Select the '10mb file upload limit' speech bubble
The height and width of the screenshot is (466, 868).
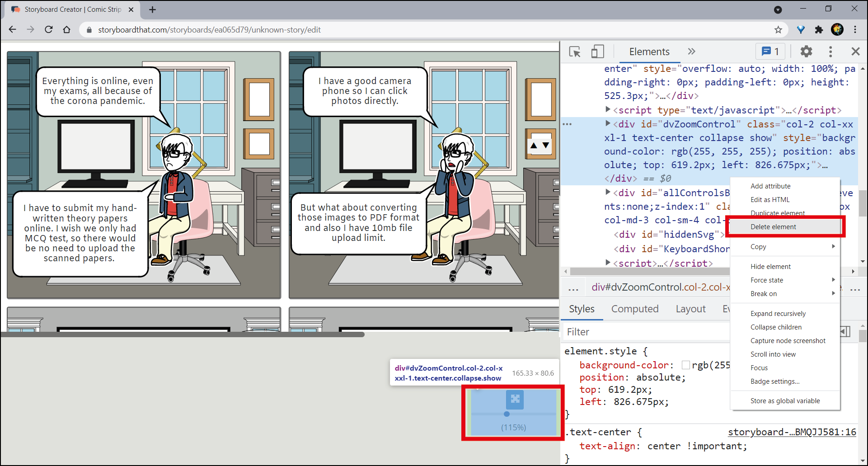[359, 223]
